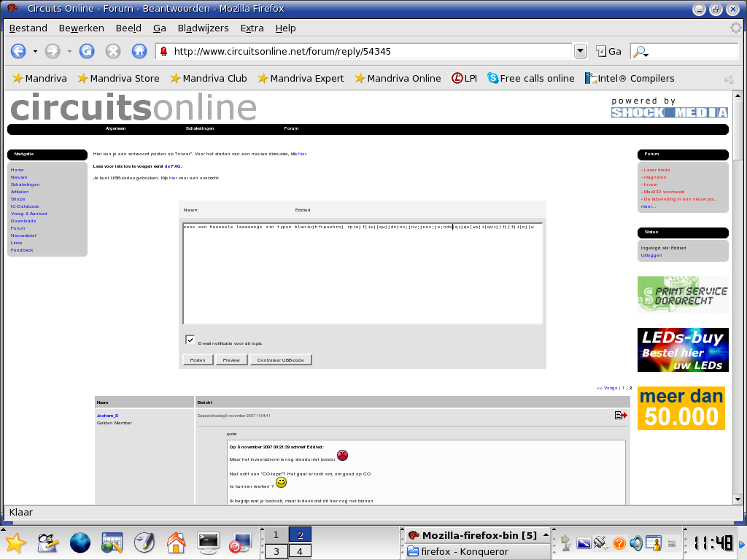Click the Stop loading icon

[x=113, y=51]
